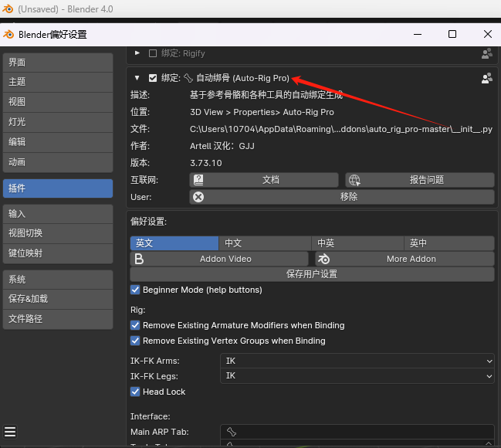Minimize the Blender偏好设置 window
Image resolution: width=501 pixels, height=448 pixels.
(x=418, y=34)
